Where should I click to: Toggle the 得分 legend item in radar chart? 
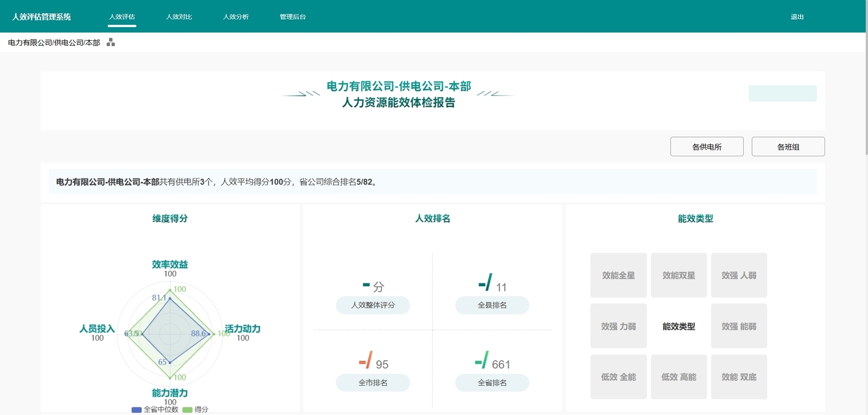click(195, 409)
